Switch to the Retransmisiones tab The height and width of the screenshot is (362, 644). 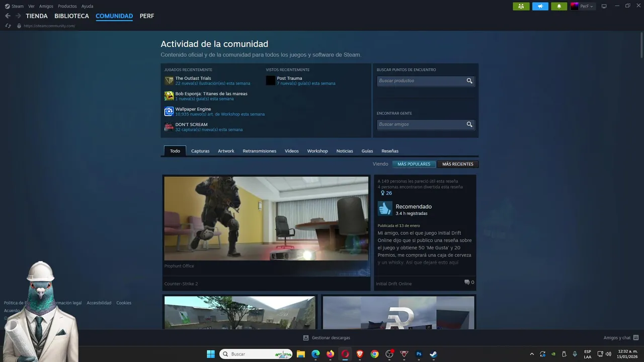point(260,151)
